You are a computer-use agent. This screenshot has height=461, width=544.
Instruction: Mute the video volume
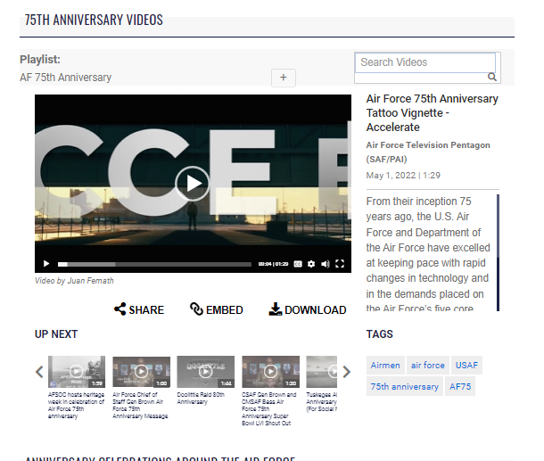coord(325,264)
